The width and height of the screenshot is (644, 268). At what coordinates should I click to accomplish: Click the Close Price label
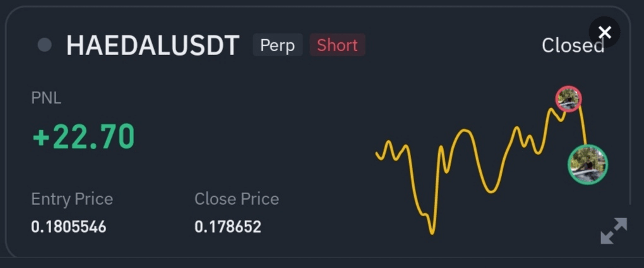click(x=237, y=199)
